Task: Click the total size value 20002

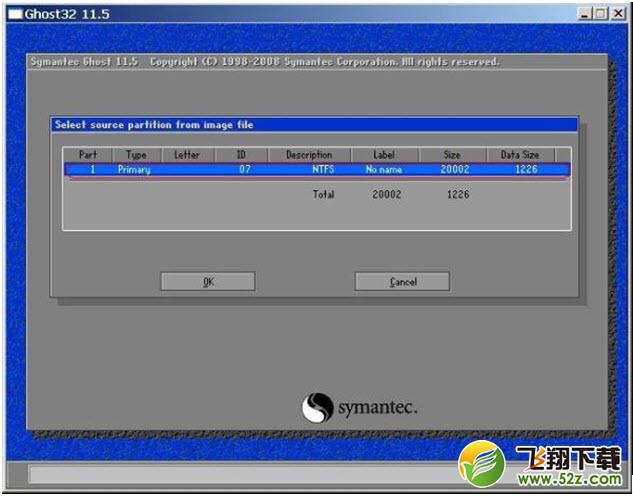Action: tap(387, 195)
